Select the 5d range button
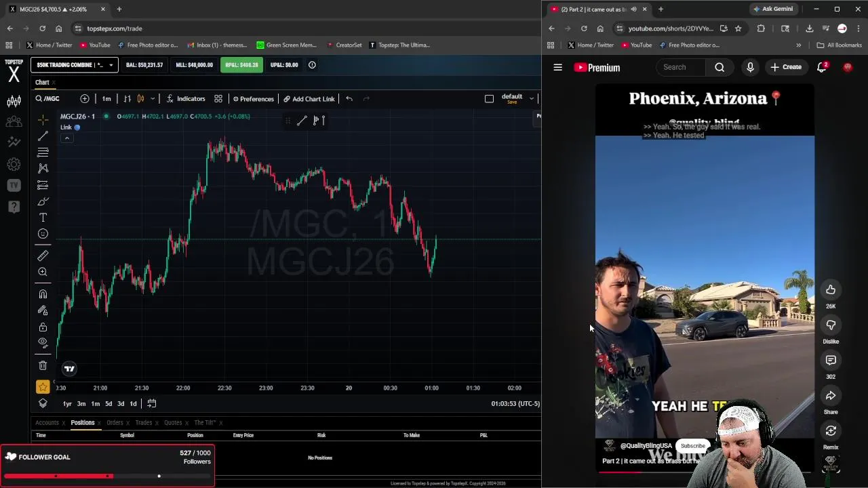The width and height of the screenshot is (868, 488). pos(108,404)
